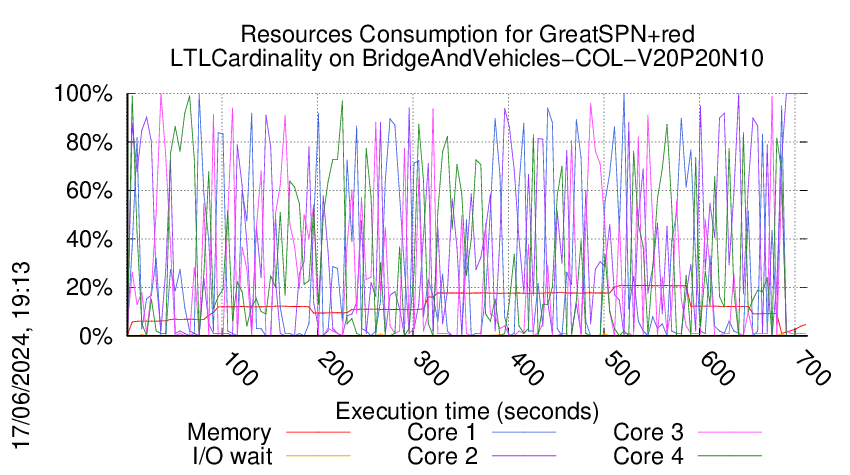Click the green Core 4 legend line sample
This screenshot has height=475, width=850.
[730, 456]
